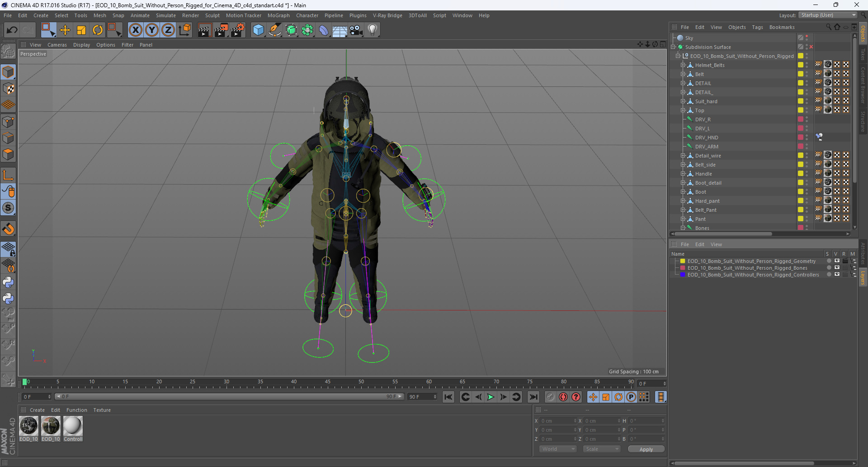Image resolution: width=868 pixels, height=467 pixels.
Task: Select the Scale tool
Action: pos(81,30)
